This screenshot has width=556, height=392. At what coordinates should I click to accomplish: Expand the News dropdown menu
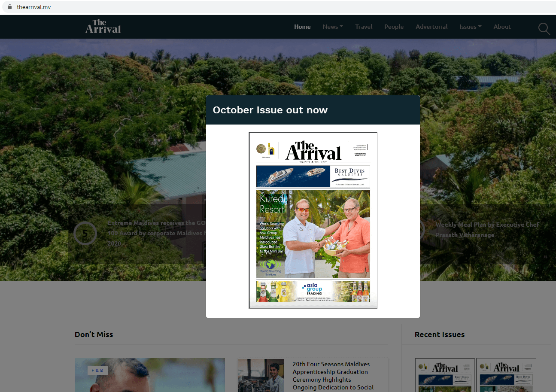coord(333,27)
